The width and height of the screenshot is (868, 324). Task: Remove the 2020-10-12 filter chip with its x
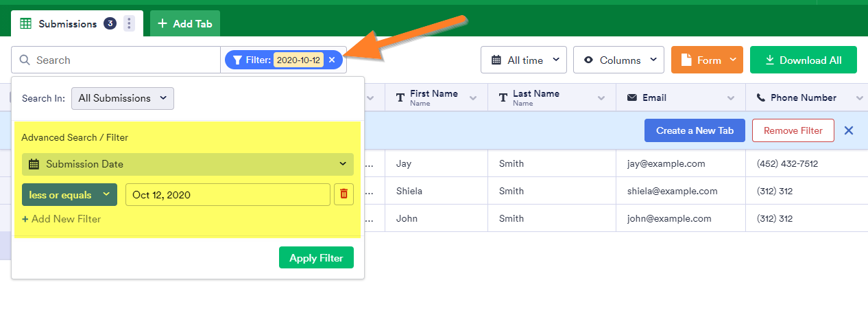(x=332, y=60)
